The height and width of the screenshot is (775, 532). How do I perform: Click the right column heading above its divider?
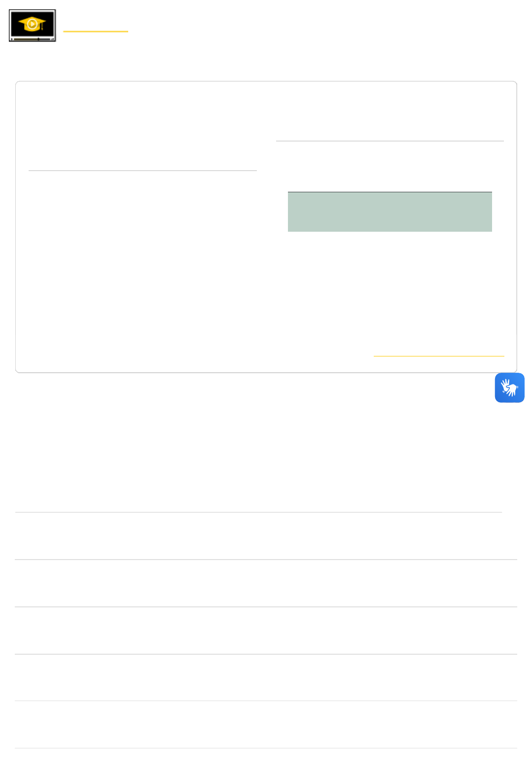(390, 123)
